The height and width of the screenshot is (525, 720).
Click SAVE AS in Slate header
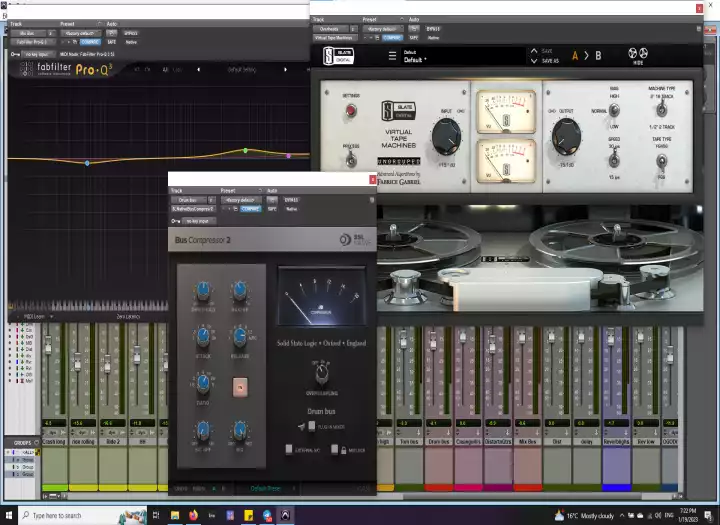[x=550, y=61]
